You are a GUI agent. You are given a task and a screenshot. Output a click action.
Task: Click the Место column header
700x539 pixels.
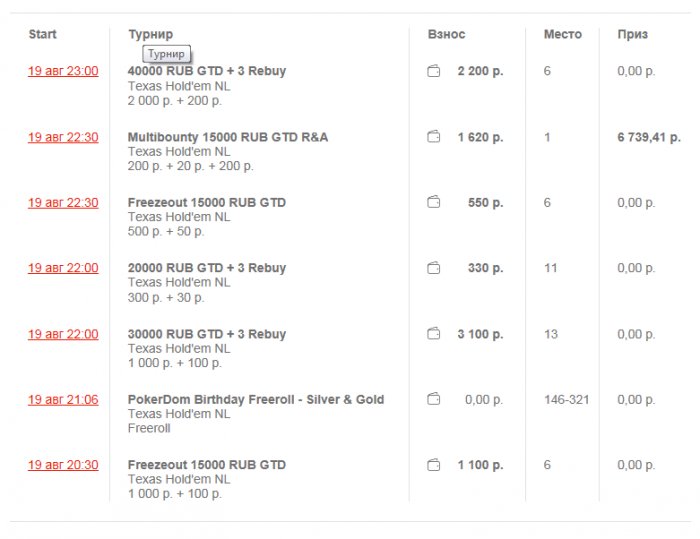pos(562,34)
